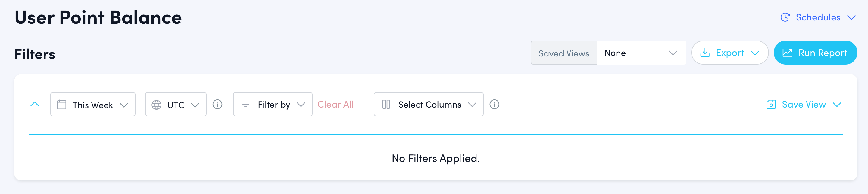
Task: Open the Save View options chevron
Action: tap(837, 105)
